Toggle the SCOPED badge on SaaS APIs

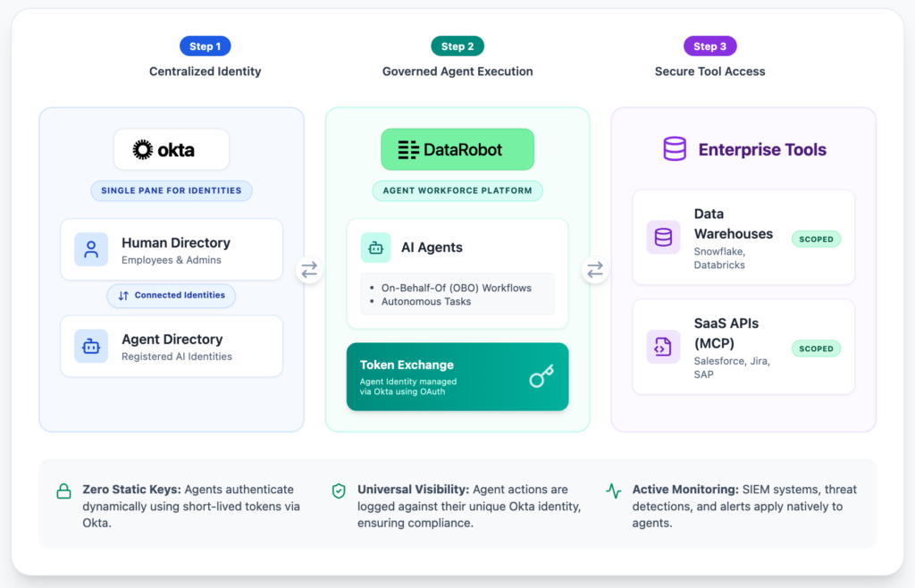click(x=816, y=349)
